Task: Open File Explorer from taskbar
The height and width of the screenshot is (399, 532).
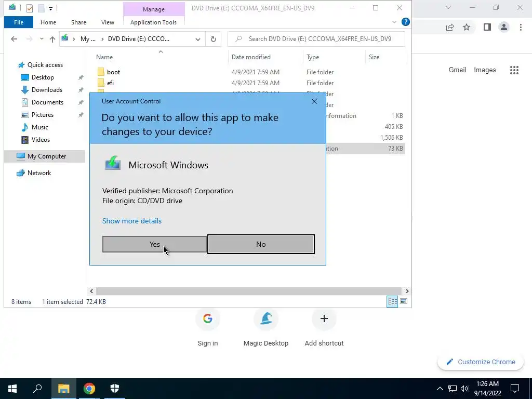Action: click(x=63, y=389)
